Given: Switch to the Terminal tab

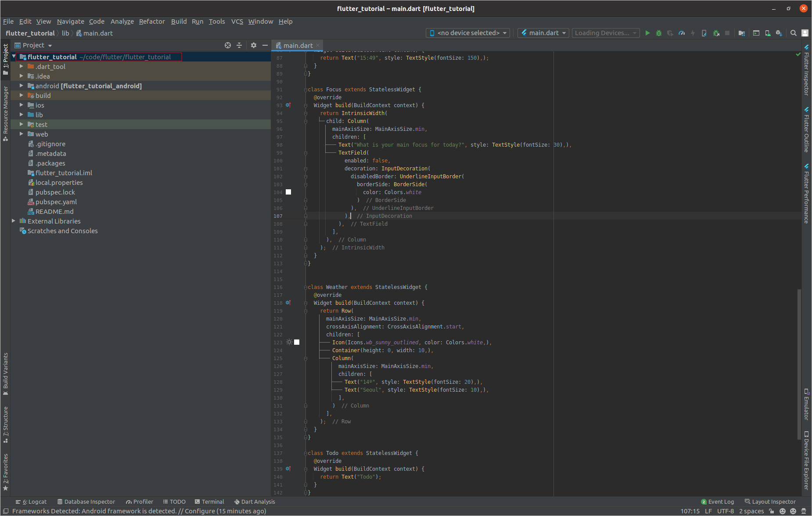Looking at the screenshot, I should (209, 502).
